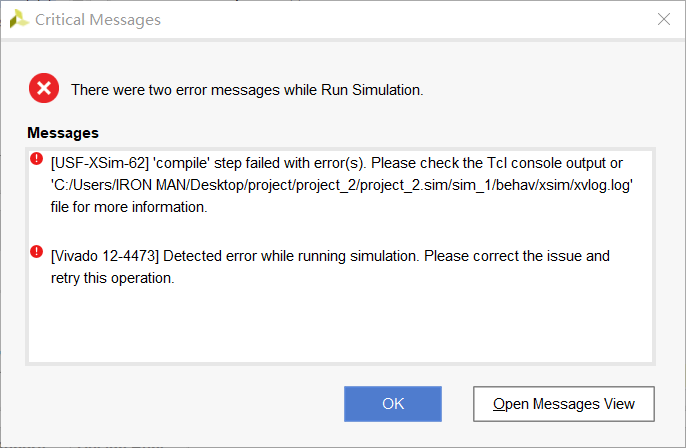Image resolution: width=686 pixels, height=448 pixels.
Task: Open Messages View
Action: click(564, 404)
